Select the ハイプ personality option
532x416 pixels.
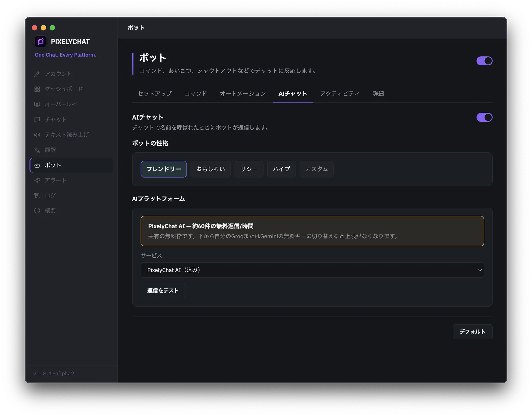click(x=281, y=169)
